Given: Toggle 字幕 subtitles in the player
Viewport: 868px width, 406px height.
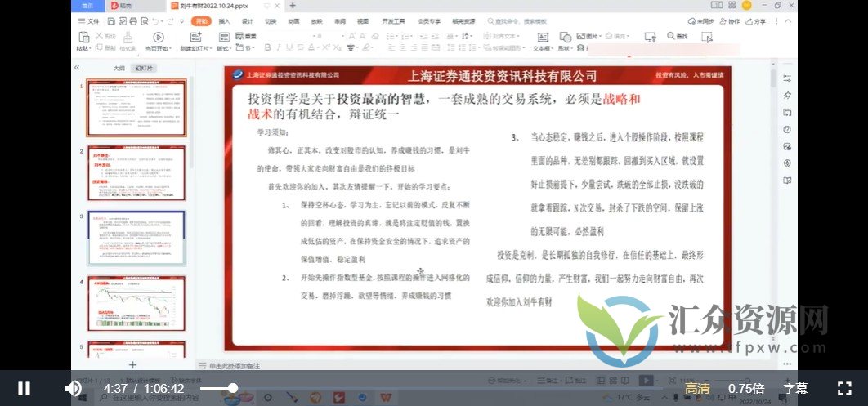Looking at the screenshot, I should coord(795,388).
